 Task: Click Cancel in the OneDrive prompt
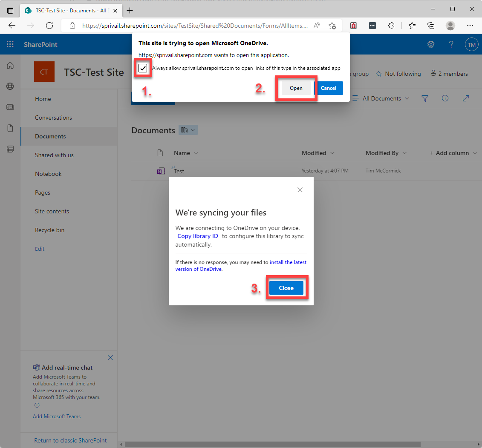329,88
